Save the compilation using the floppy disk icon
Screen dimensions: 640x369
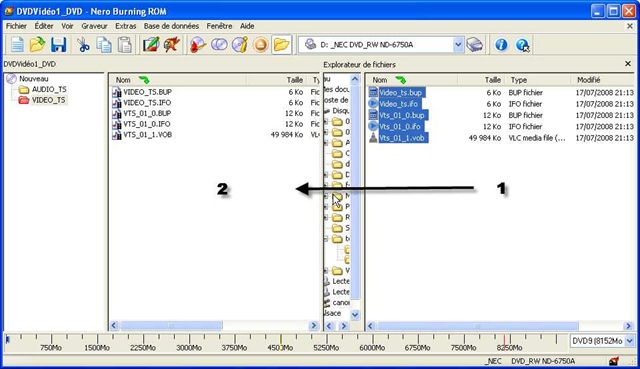[58, 44]
